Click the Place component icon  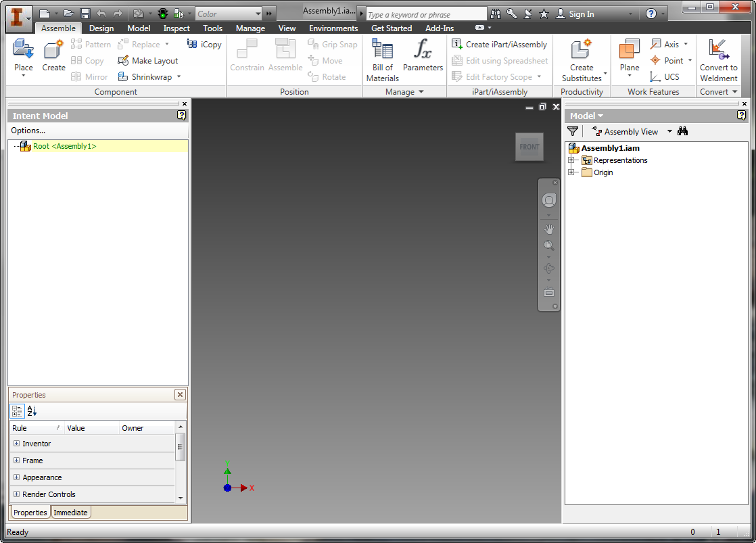pyautogui.click(x=23, y=49)
